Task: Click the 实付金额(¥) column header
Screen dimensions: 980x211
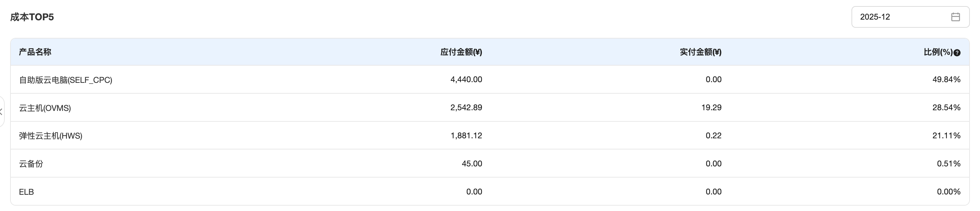Action: click(x=700, y=52)
